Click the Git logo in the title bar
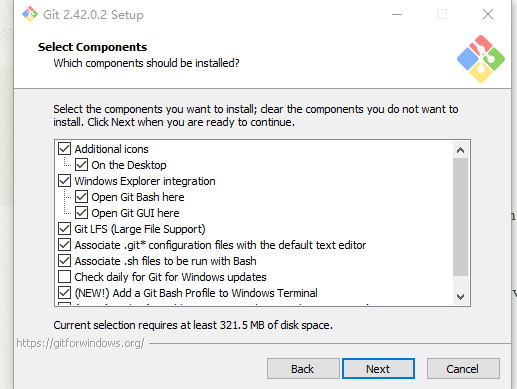This screenshot has height=389, width=517. click(30, 14)
